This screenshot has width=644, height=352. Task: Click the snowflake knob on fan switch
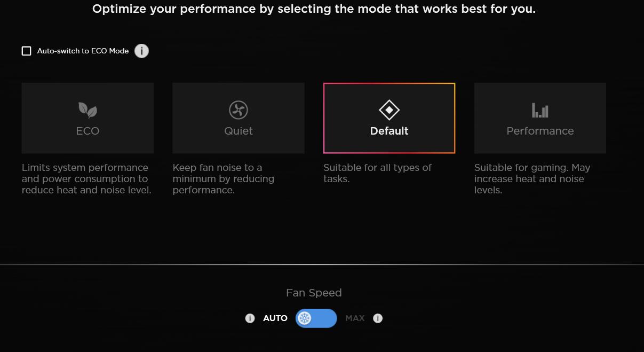point(305,318)
